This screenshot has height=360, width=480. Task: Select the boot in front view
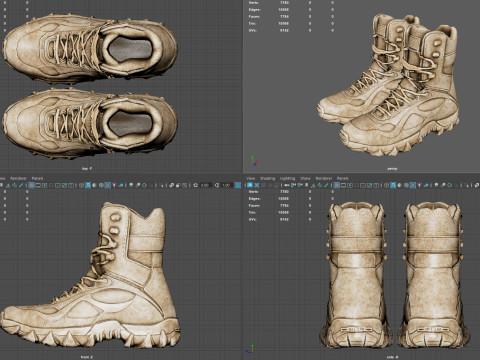pos(90,275)
